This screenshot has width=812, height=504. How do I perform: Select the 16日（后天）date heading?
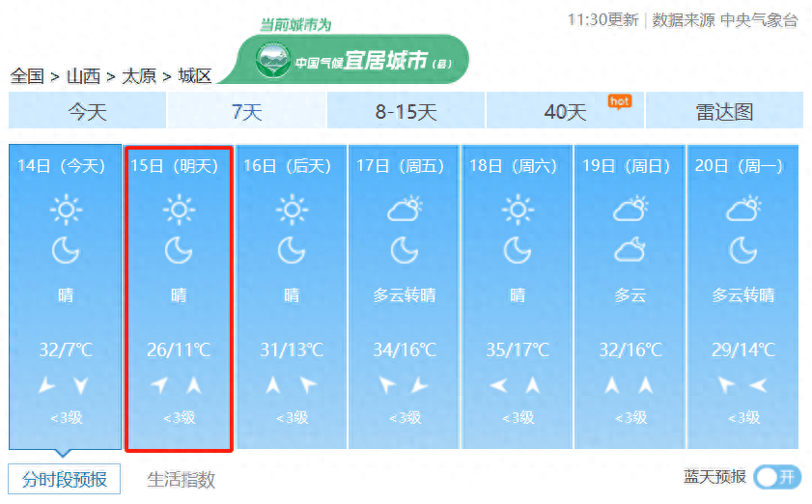click(288, 166)
